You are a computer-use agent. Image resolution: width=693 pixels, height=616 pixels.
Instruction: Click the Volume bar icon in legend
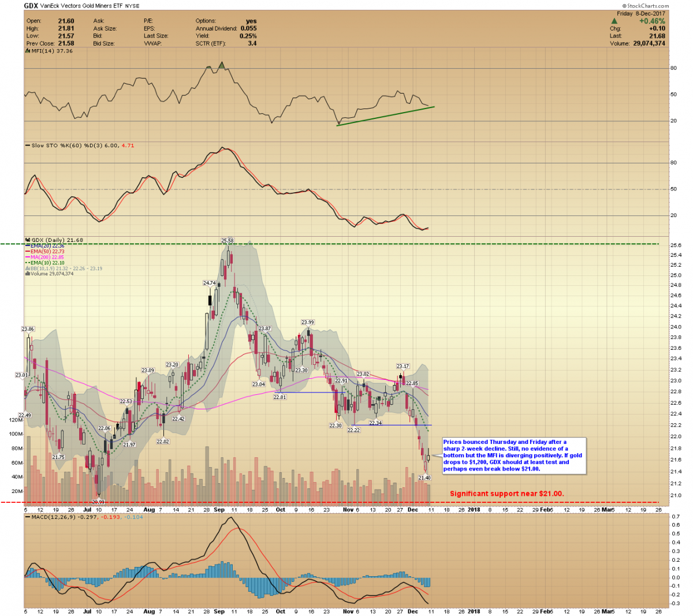click(27, 274)
